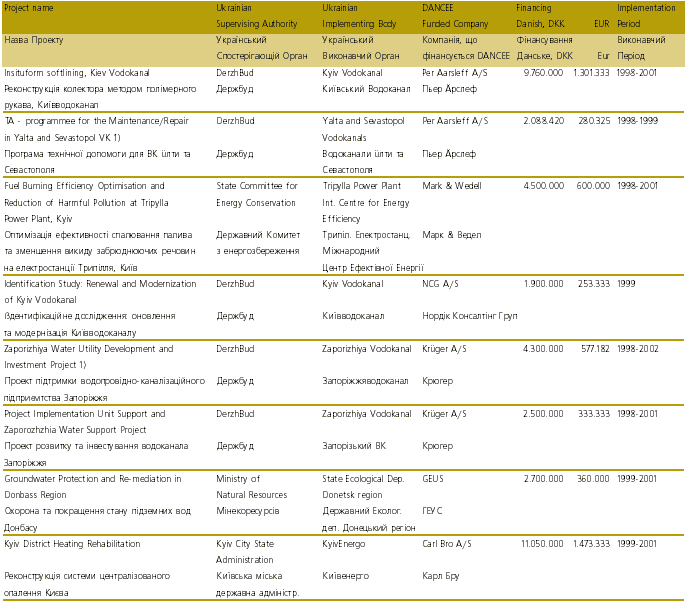Select the 'Запоріжжяводоканал' cell
This screenshot has height=605, width=686.
(365, 381)
